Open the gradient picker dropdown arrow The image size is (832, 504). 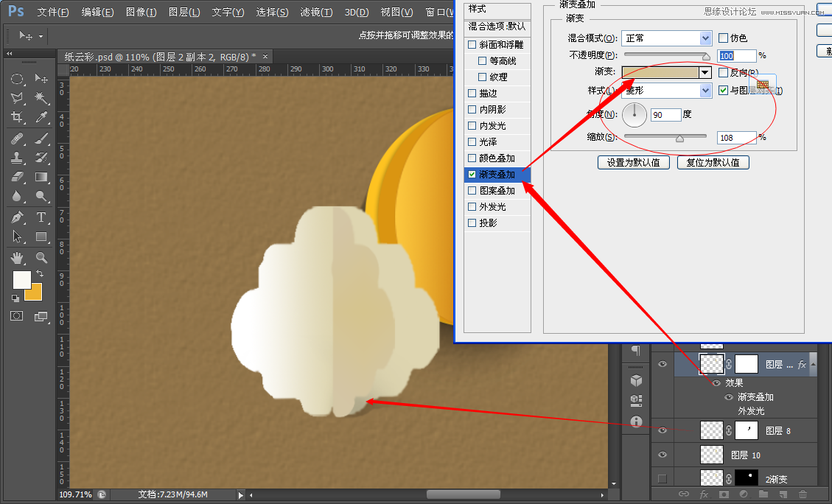click(705, 73)
